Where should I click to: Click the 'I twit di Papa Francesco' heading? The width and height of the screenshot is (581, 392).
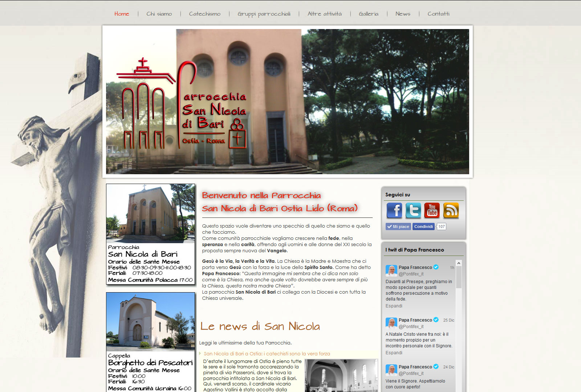pyautogui.click(x=415, y=250)
